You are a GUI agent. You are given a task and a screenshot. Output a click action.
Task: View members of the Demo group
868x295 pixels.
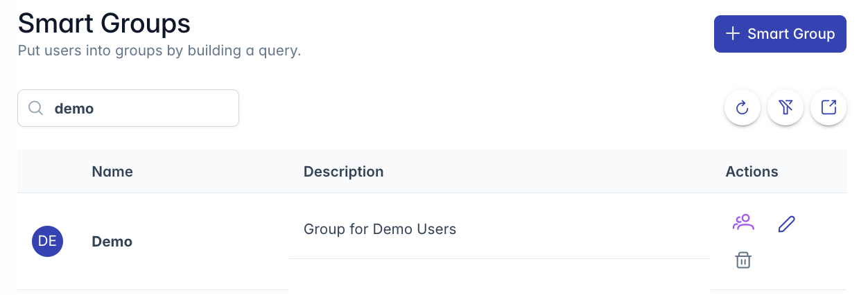[x=743, y=223]
